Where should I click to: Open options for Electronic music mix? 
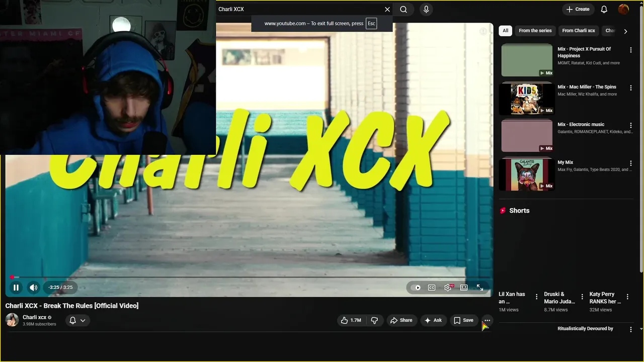(x=630, y=125)
